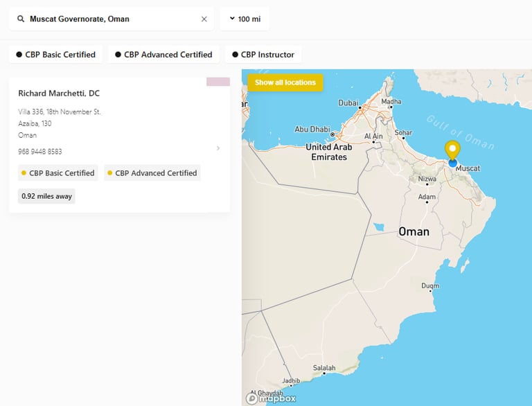Clear the location search with the X icon
The image size is (532, 406).
point(204,19)
